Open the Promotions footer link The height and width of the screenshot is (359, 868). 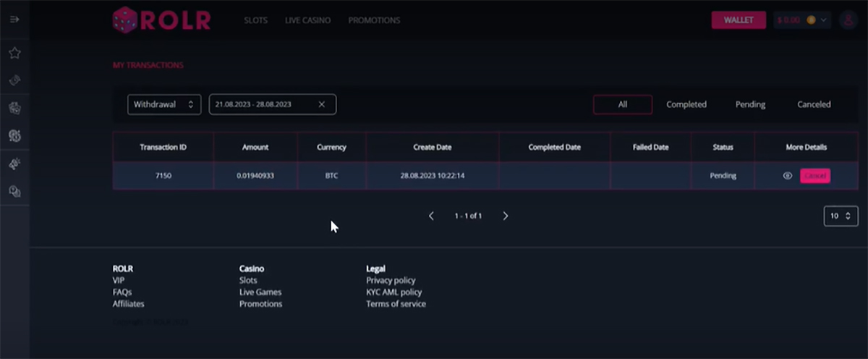click(x=260, y=304)
